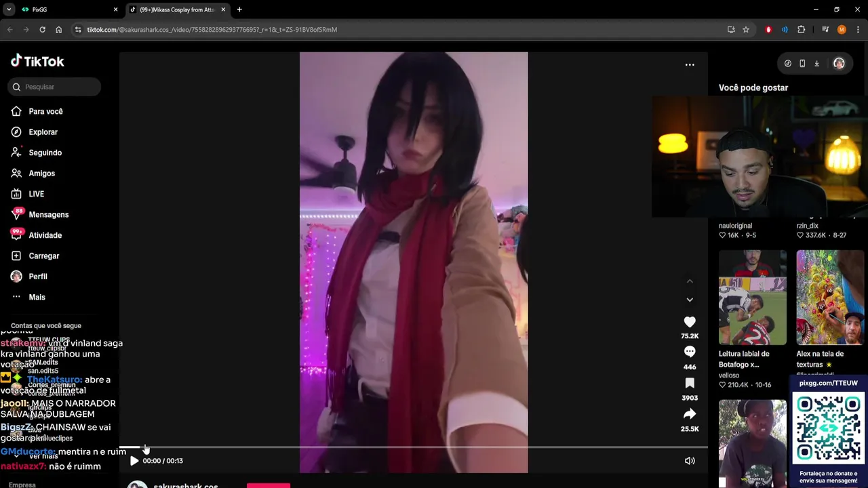Open a new browser tab
Viewport: 868px width, 488px height.
point(239,9)
